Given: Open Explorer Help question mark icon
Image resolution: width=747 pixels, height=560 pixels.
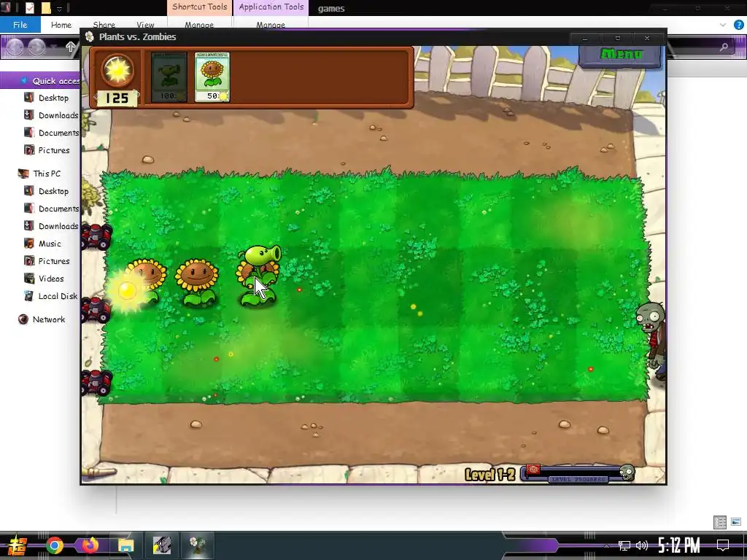Looking at the screenshot, I should (x=738, y=25).
